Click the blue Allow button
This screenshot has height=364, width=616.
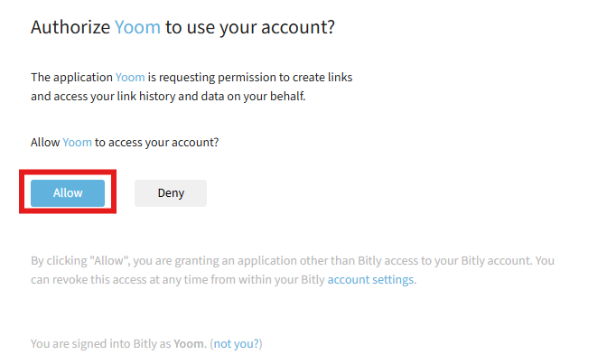pos(68,192)
